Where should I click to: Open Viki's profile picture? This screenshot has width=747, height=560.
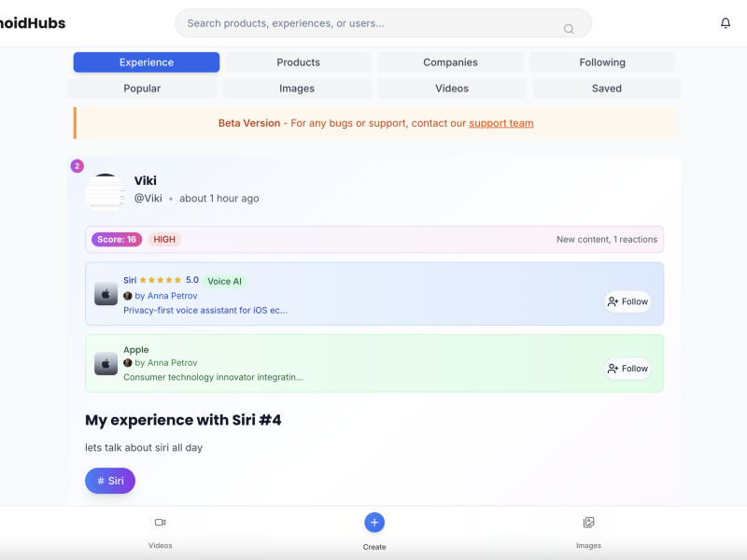pyautogui.click(x=106, y=192)
